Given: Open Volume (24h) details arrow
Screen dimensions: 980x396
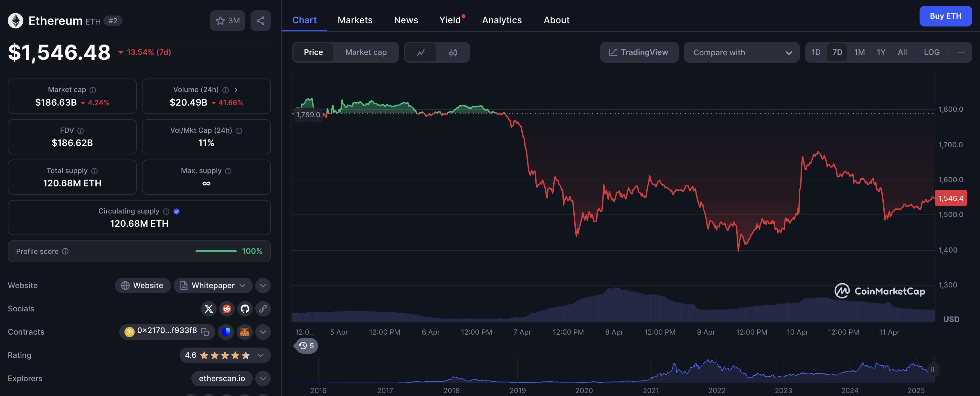Looking at the screenshot, I should (x=236, y=90).
